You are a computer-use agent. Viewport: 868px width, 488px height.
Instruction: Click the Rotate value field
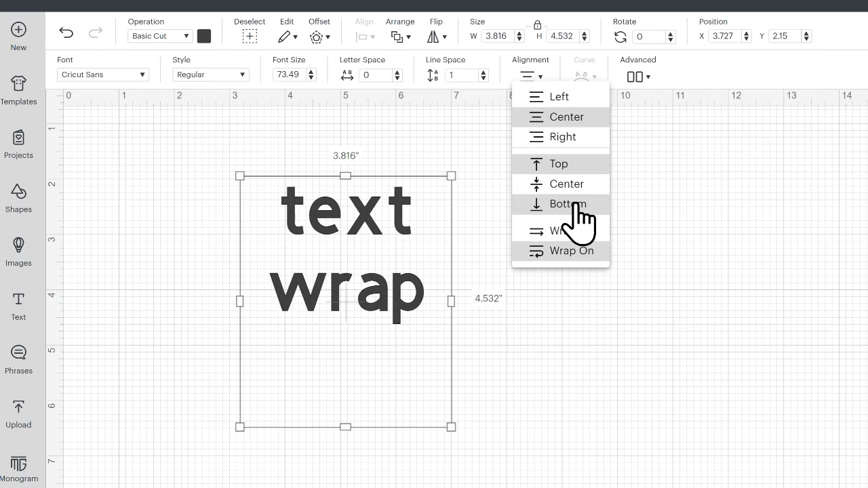(x=649, y=37)
